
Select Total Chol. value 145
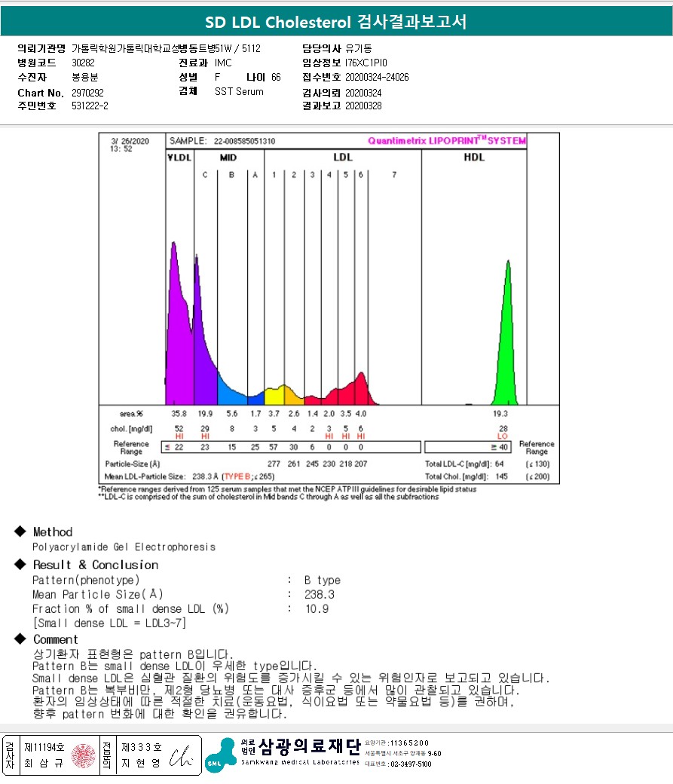501,476
